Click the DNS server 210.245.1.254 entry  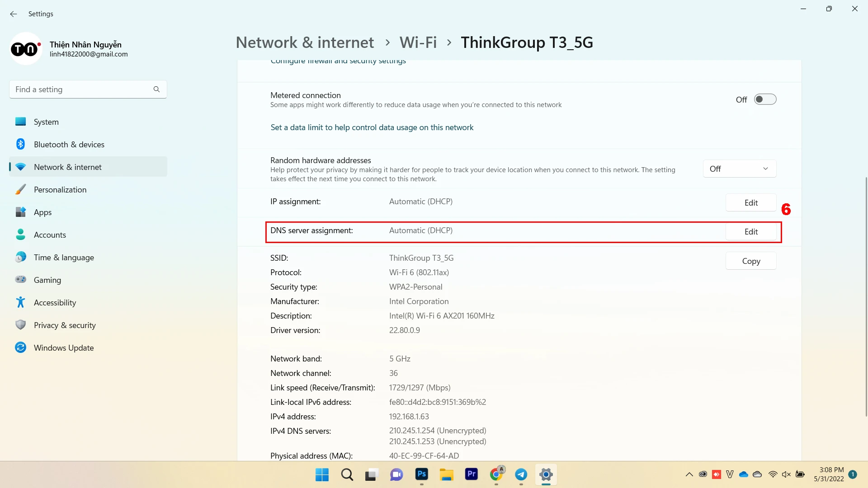(x=438, y=431)
